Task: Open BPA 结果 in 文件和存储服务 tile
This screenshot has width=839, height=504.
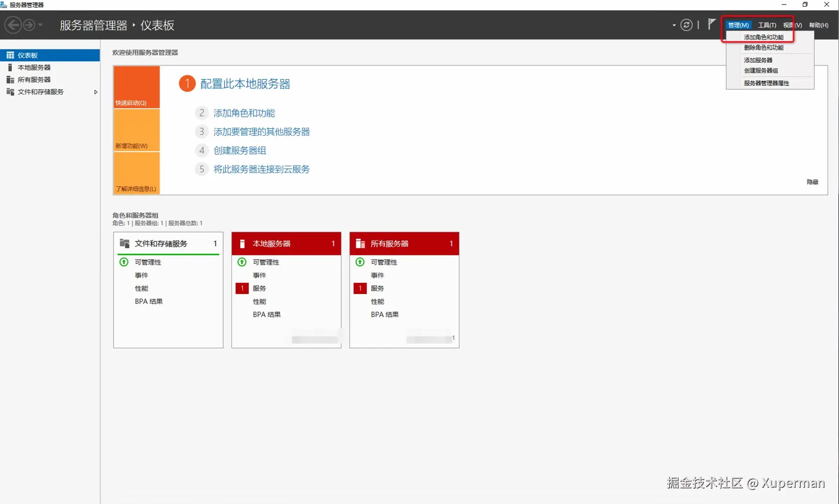Action: [149, 301]
